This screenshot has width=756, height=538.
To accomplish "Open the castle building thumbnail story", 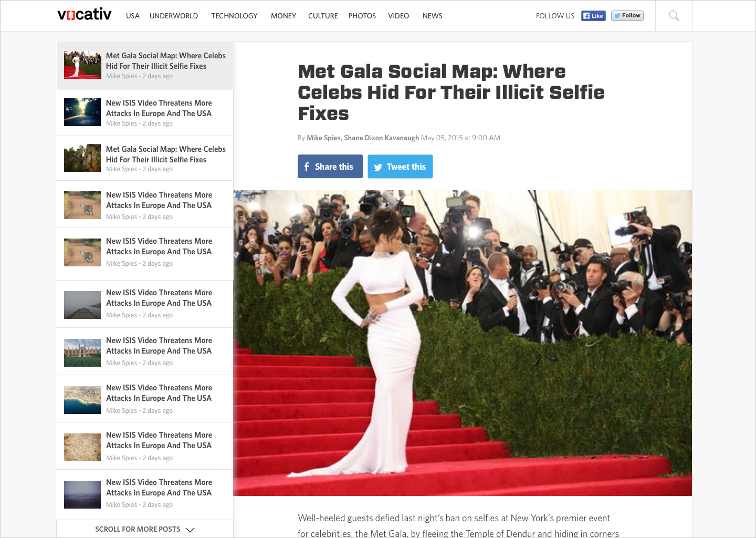I will point(82,353).
